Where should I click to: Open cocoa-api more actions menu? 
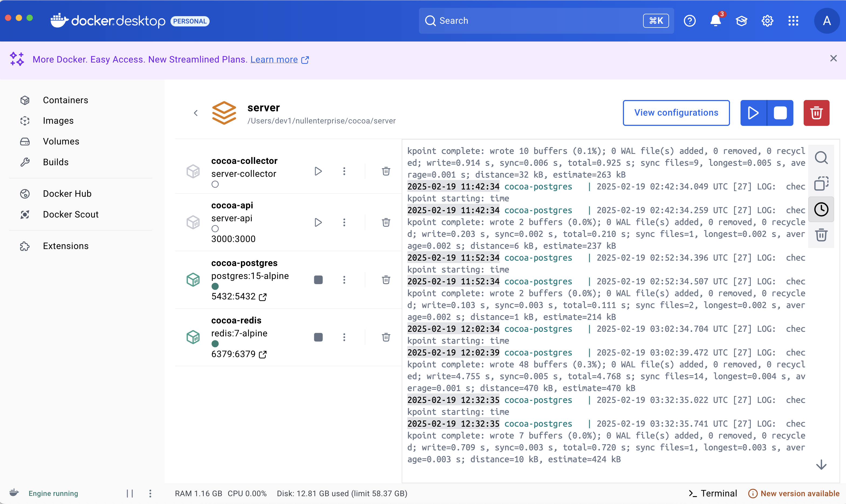click(344, 222)
